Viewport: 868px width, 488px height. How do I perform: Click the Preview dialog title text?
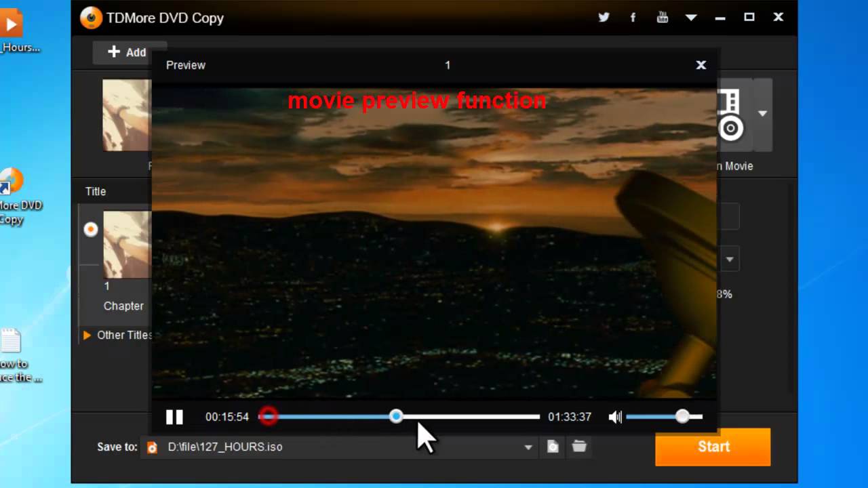(x=186, y=65)
